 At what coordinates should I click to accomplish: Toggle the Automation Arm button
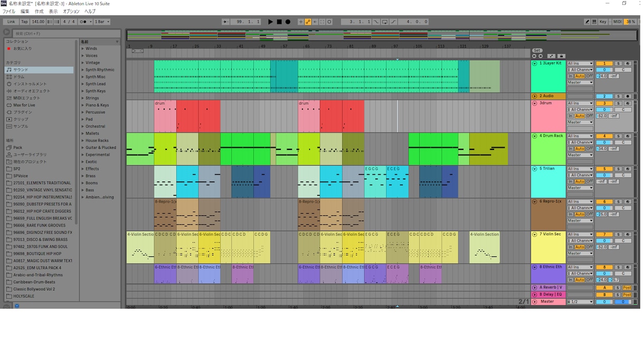point(308,22)
